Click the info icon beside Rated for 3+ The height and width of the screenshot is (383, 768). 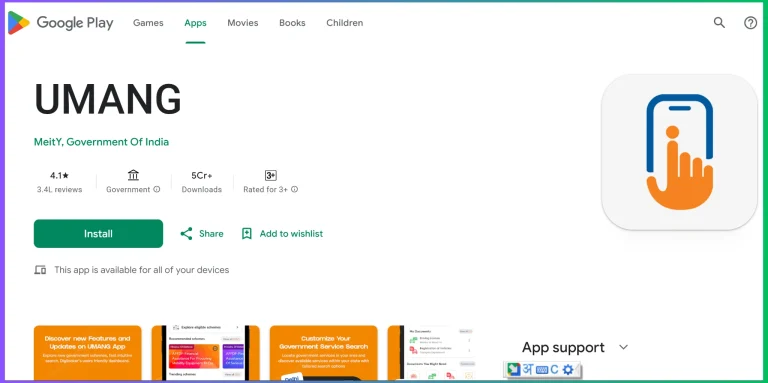tap(294, 189)
